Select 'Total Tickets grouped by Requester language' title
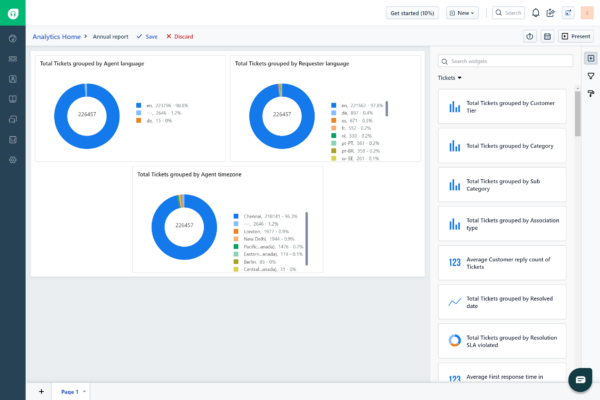 (292, 64)
